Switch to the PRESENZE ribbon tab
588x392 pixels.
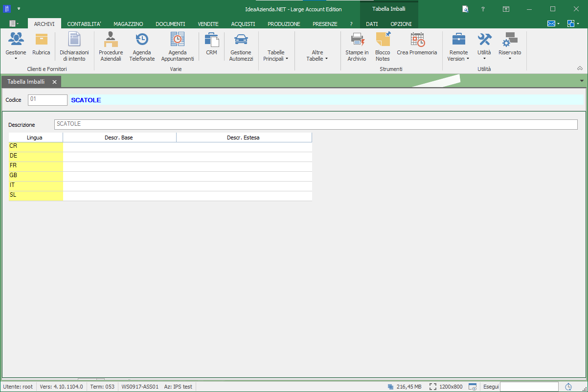coord(325,23)
